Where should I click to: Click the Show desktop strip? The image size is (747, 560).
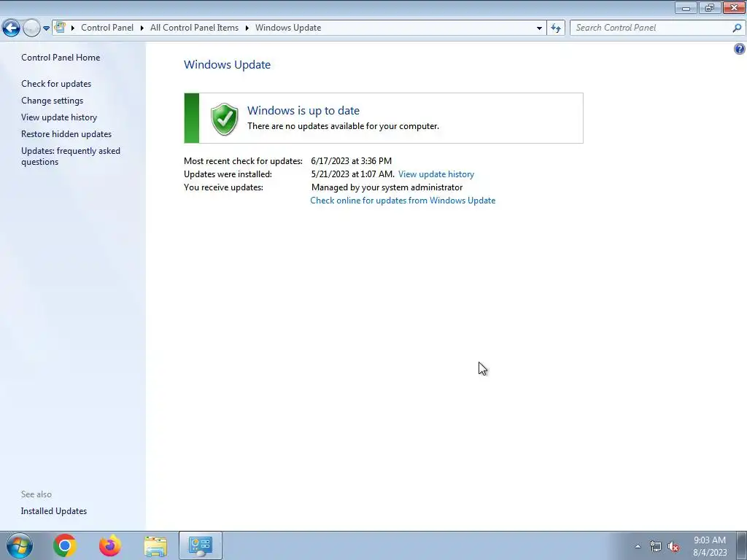click(742, 545)
